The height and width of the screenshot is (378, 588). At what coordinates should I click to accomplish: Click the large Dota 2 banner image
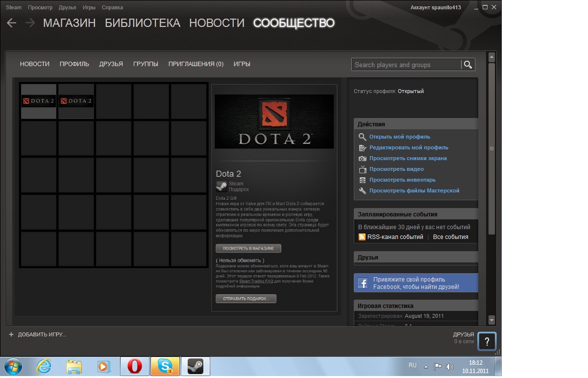click(274, 121)
